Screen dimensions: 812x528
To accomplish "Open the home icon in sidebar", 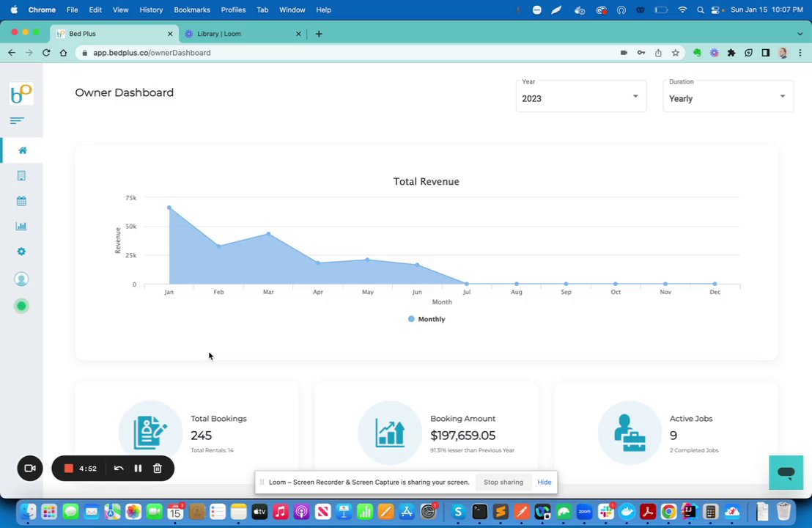I will click(22, 150).
